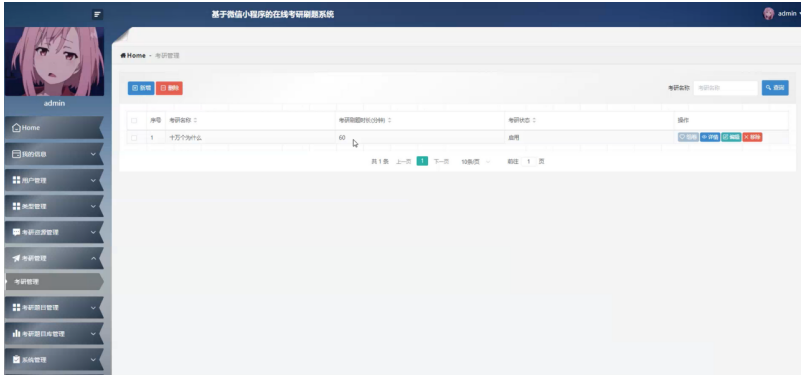
Task: Click the 共 1 条 total count text
Action: pyautogui.click(x=380, y=162)
